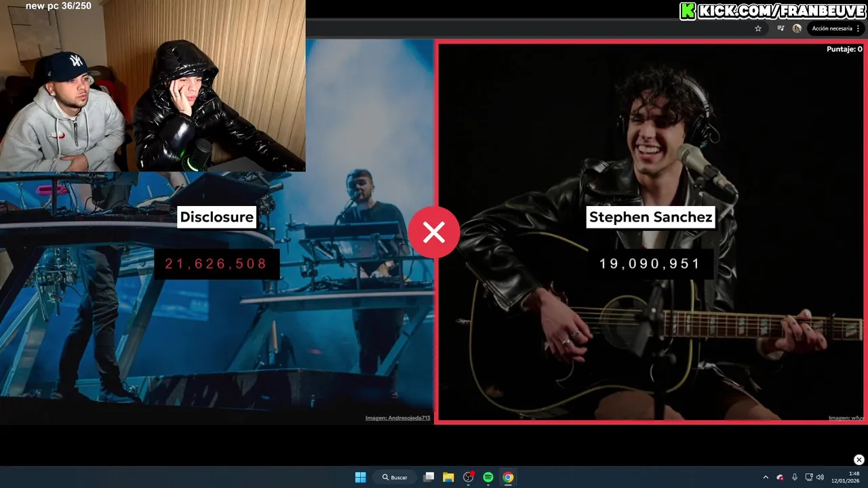The width and height of the screenshot is (868, 488).
Task: Open the Windows Start menu
Action: pyautogui.click(x=361, y=477)
